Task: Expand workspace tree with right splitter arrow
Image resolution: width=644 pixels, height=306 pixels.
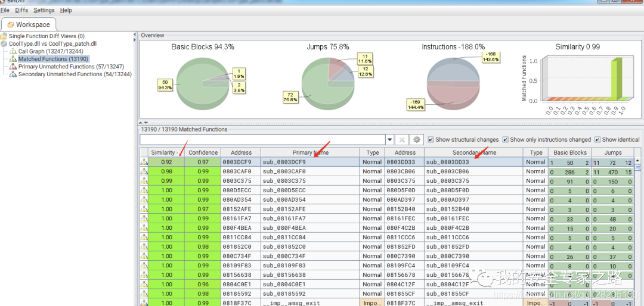Action: coord(134,40)
